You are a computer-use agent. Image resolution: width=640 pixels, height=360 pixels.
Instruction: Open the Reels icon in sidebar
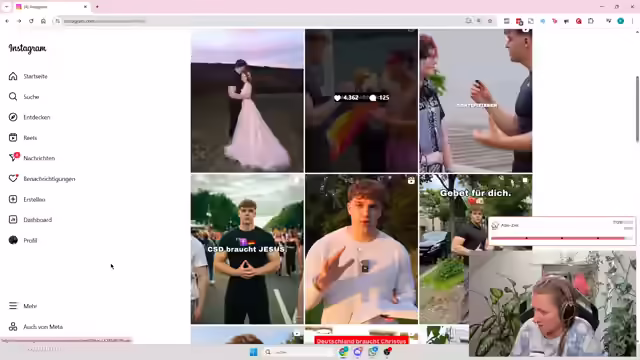pyautogui.click(x=13, y=138)
